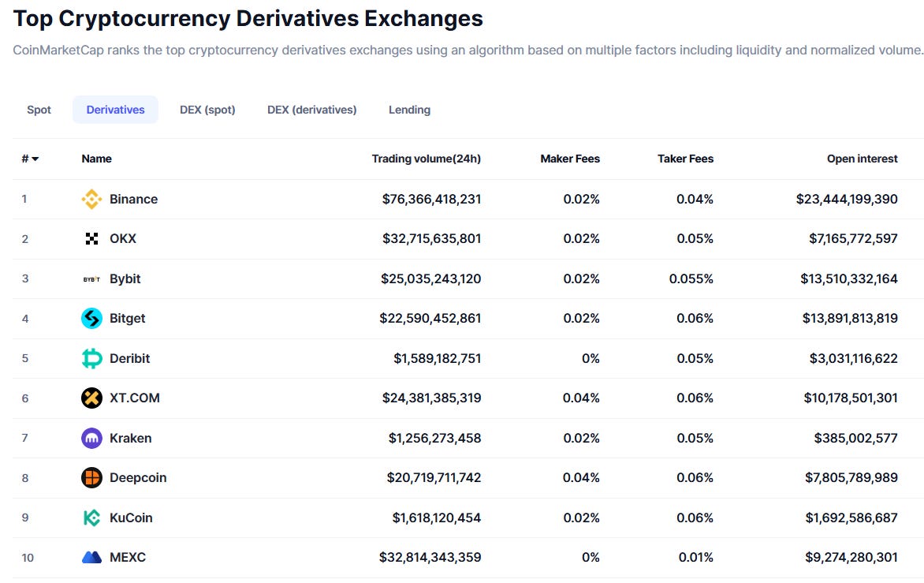Screen dimensions: 924x583
Task: Click the OKX logo icon
Action: [91, 239]
